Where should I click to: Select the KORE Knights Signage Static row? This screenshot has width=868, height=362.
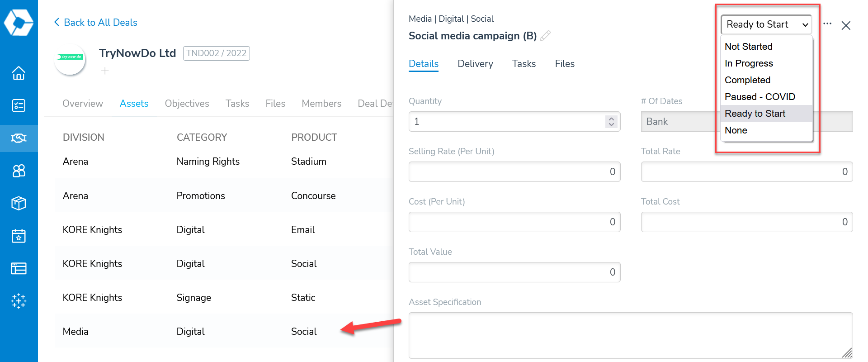click(224, 298)
